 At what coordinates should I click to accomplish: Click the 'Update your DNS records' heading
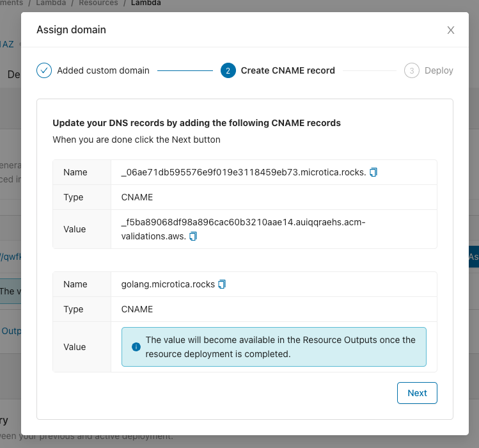coord(197,123)
